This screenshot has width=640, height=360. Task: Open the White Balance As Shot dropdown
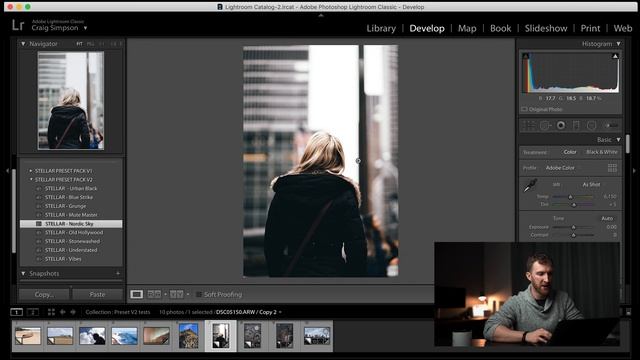click(591, 184)
